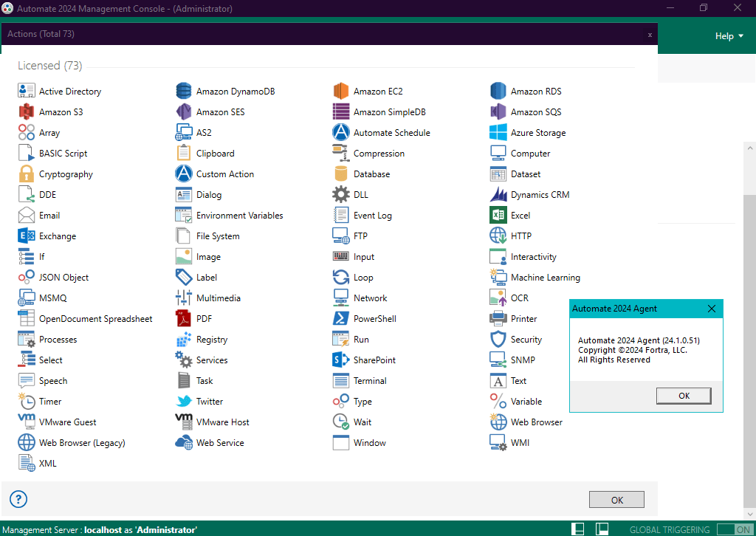Click the Web Browser (Legacy) globe icon

click(26, 442)
